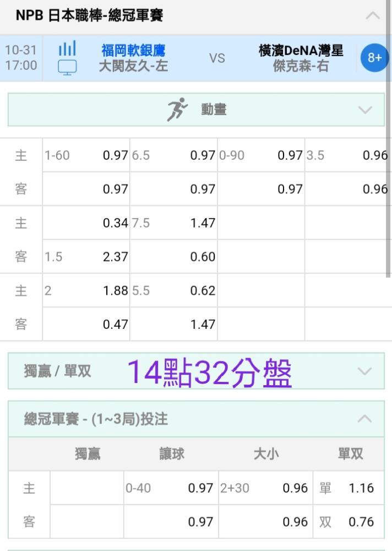Click the 大小 column header
Screen dimensions: 392x551
coord(266,453)
